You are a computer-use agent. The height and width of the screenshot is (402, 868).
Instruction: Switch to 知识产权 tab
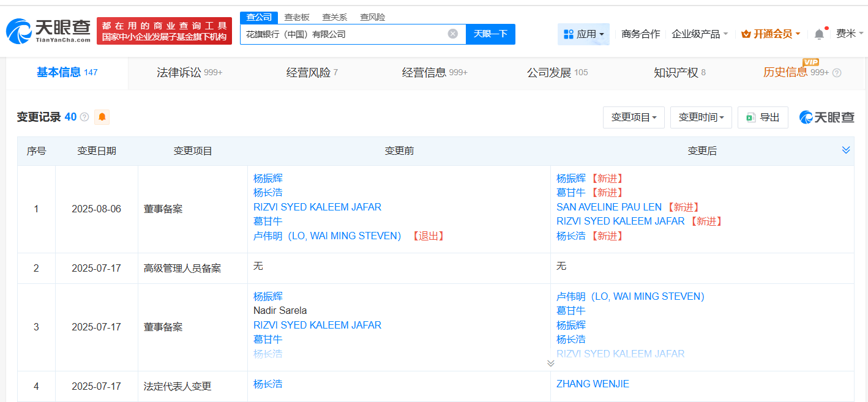[679, 73]
